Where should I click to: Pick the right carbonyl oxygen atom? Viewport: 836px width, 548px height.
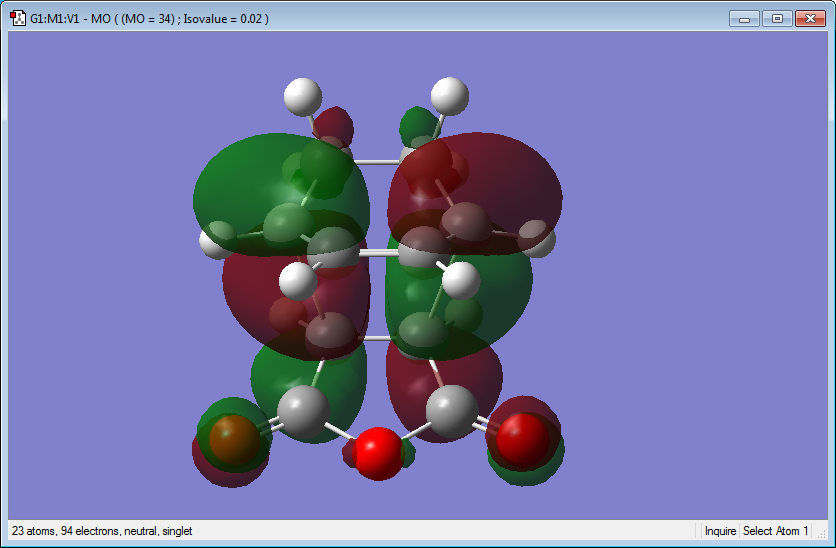click(522, 440)
